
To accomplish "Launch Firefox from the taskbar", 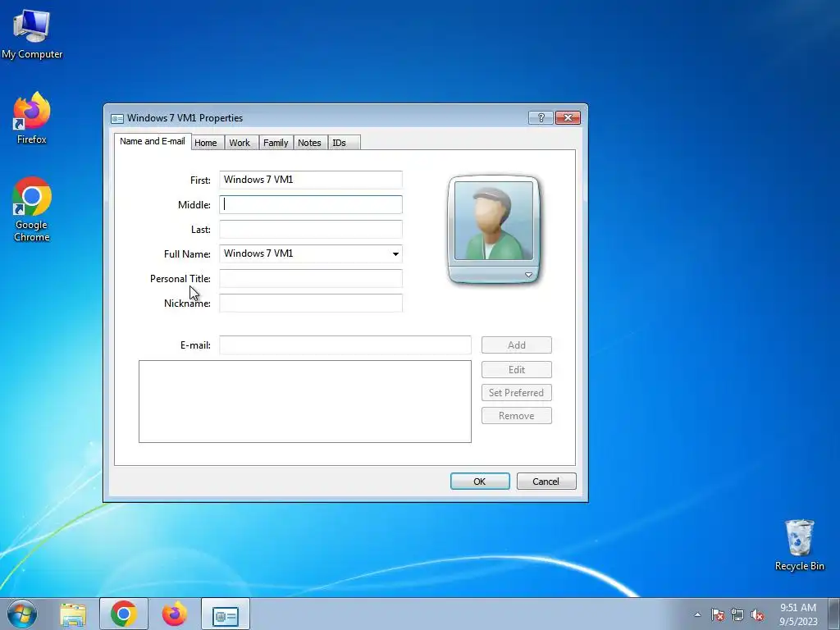I will 175,614.
